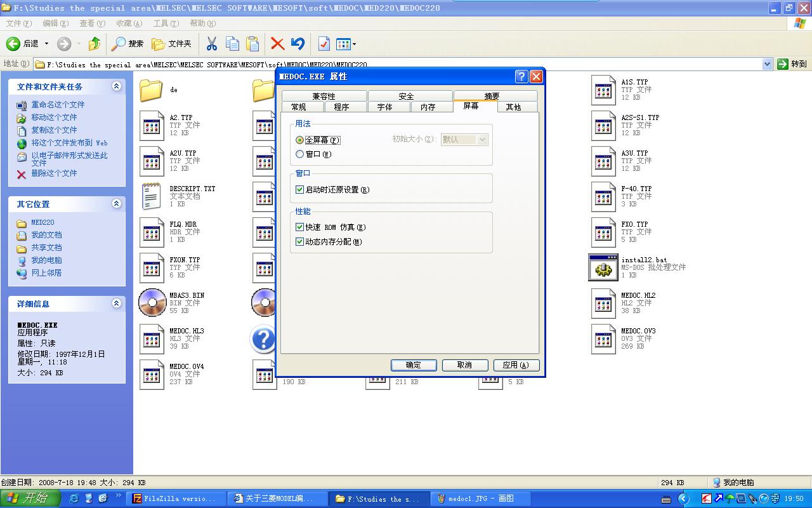The image size is (812, 508).
Task: Switch to the 内存 tab
Action: (428, 107)
